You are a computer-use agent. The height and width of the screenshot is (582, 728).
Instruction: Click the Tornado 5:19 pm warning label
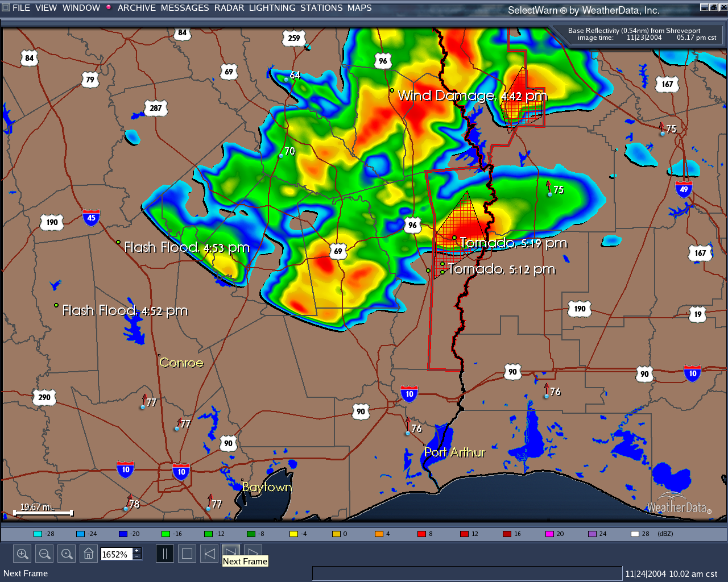coord(514,243)
